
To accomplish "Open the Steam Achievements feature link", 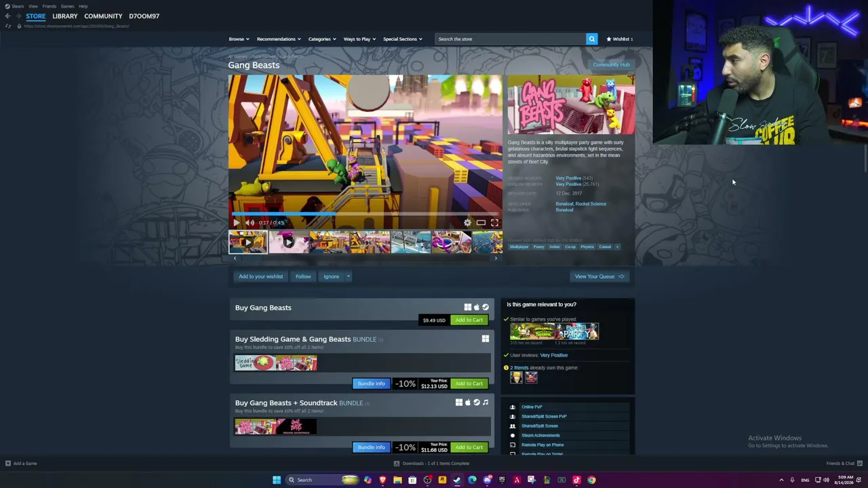I will point(540,435).
